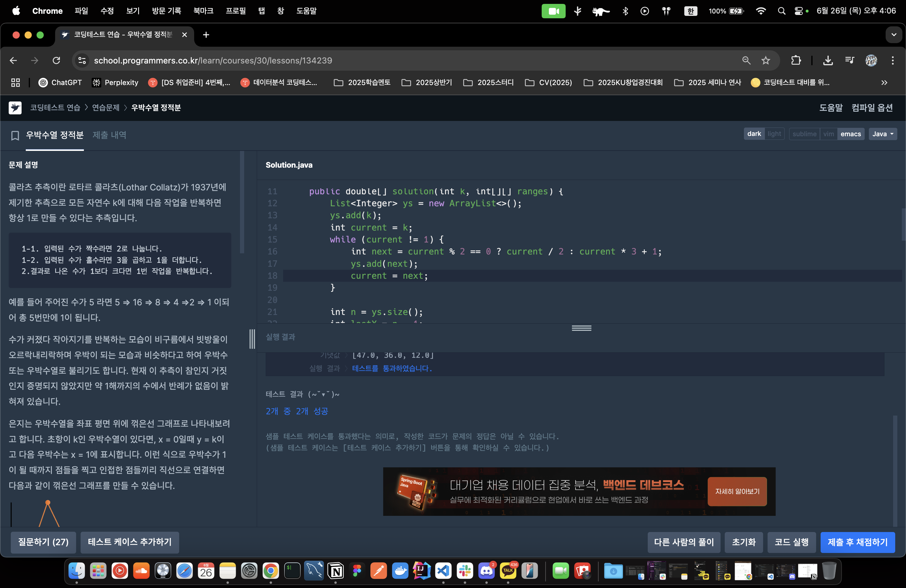Open 컴파일 옵션 link
Image resolution: width=906 pixels, height=588 pixels.
(872, 108)
